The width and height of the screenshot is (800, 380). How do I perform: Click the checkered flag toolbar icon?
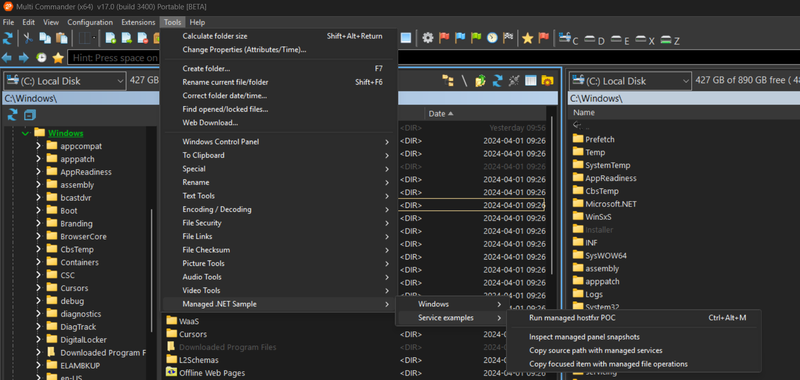click(508, 38)
